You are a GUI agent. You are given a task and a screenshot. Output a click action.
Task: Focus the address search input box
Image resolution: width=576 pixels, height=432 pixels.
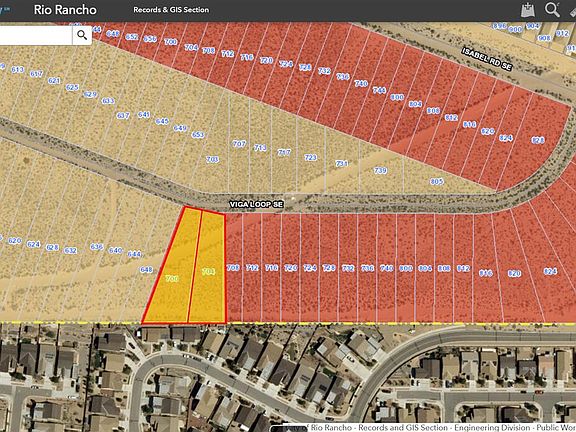tap(36, 35)
